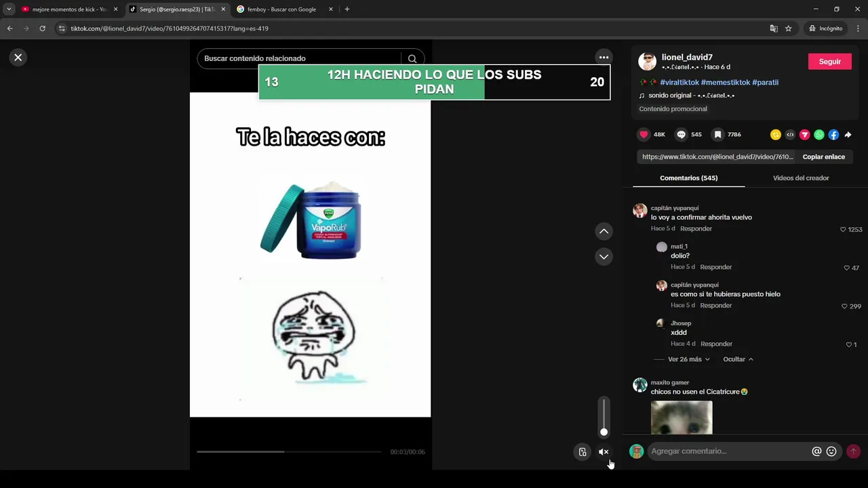Screen dimensions: 868x488
Task: Reply to Jhosep's comment
Action: pyautogui.click(x=717, y=344)
